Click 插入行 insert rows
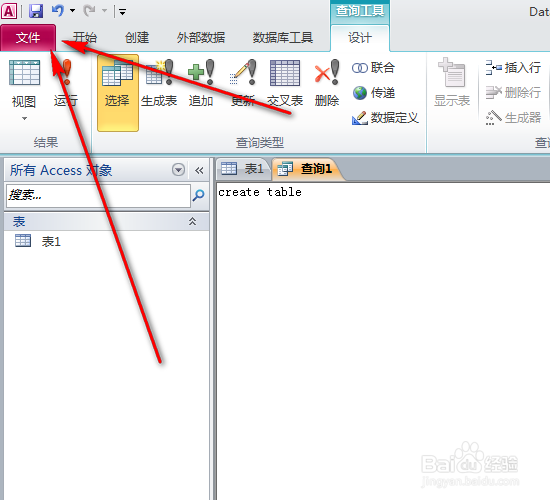 tap(513, 67)
